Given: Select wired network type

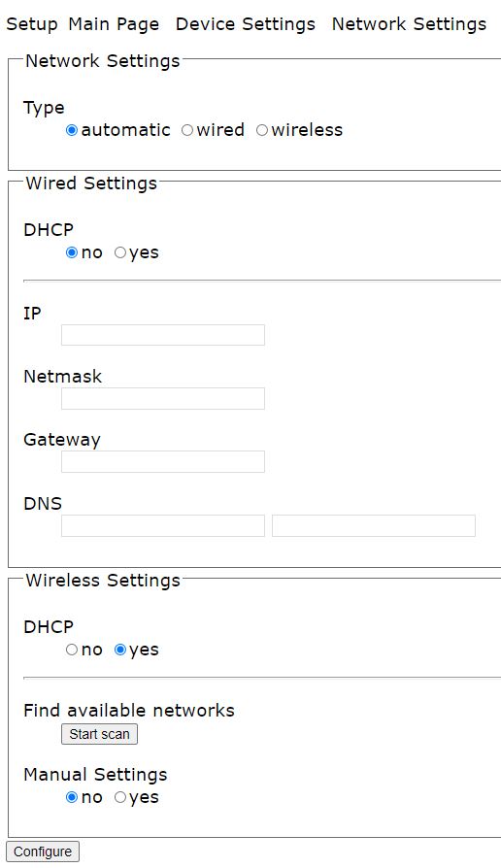Looking at the screenshot, I should (x=187, y=130).
